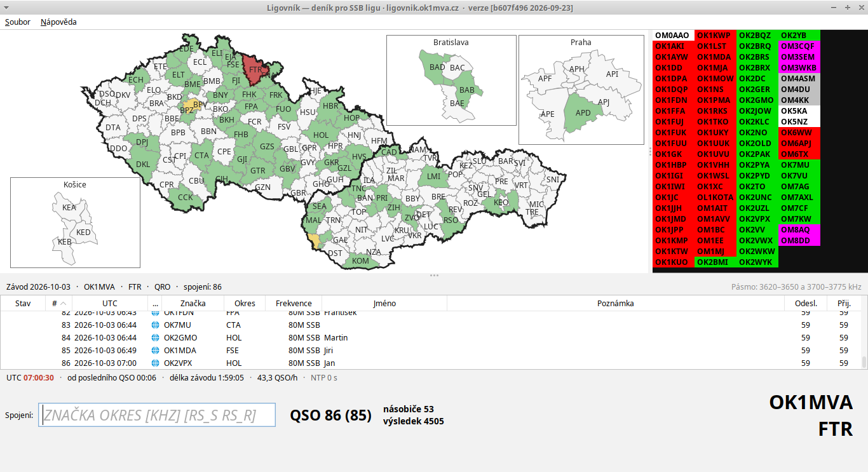This screenshot has height=472, width=868.
Task: Click the APD district in the Praha inset
Action: (581, 114)
